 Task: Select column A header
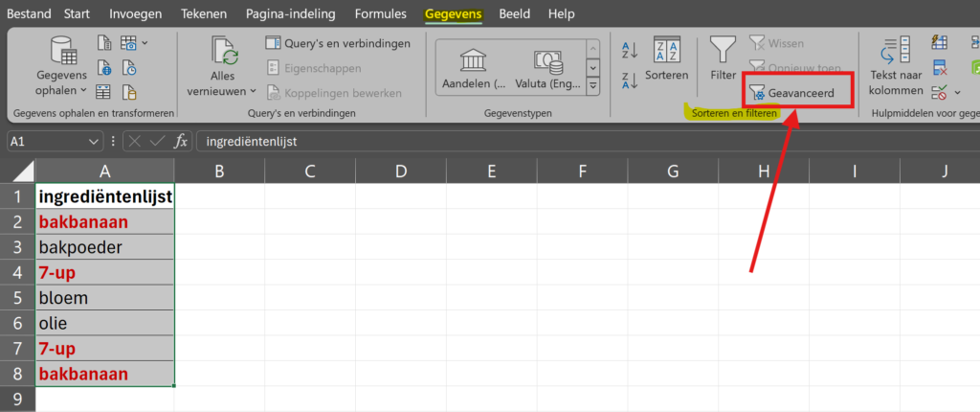point(105,171)
